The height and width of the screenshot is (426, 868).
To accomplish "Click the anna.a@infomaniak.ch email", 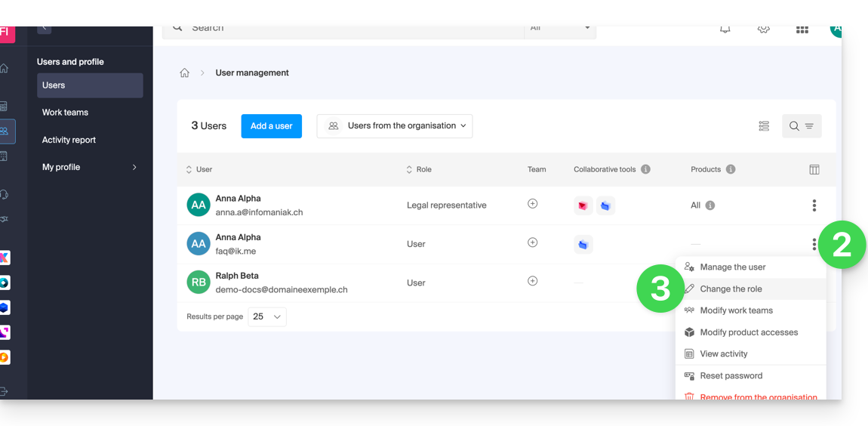I will click(x=259, y=212).
